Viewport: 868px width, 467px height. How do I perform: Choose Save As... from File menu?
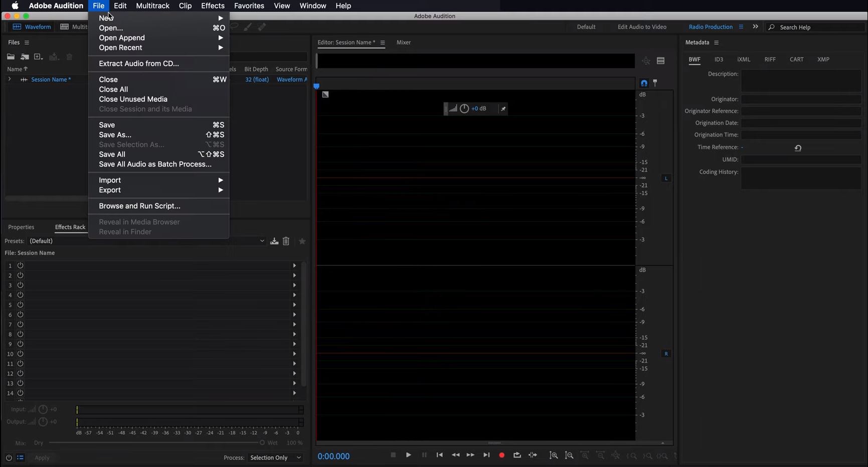coord(159,134)
